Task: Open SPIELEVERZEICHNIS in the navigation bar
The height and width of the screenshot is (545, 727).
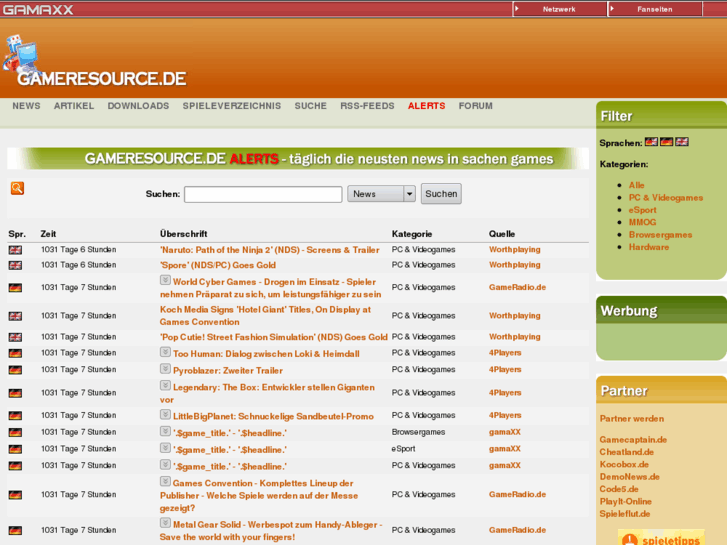Action: pos(232,106)
